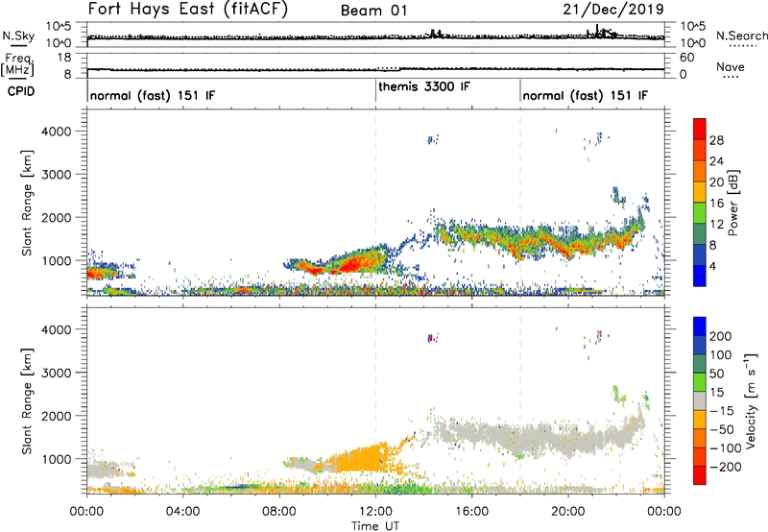Click the 'Fort Hays East (fitACF)' title
Image resolution: width=768 pixels, height=532 pixels.
(x=187, y=10)
